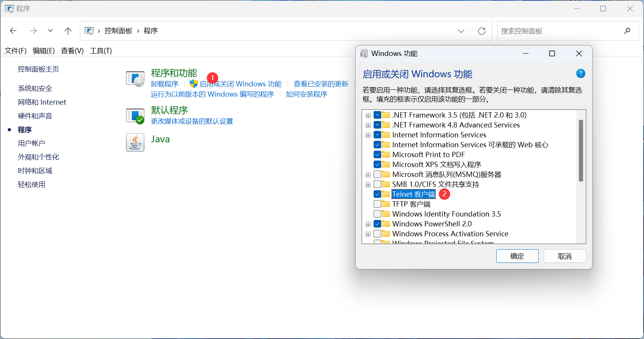Open 外观和个性化 category
The height and width of the screenshot is (339, 644).
pyautogui.click(x=38, y=157)
